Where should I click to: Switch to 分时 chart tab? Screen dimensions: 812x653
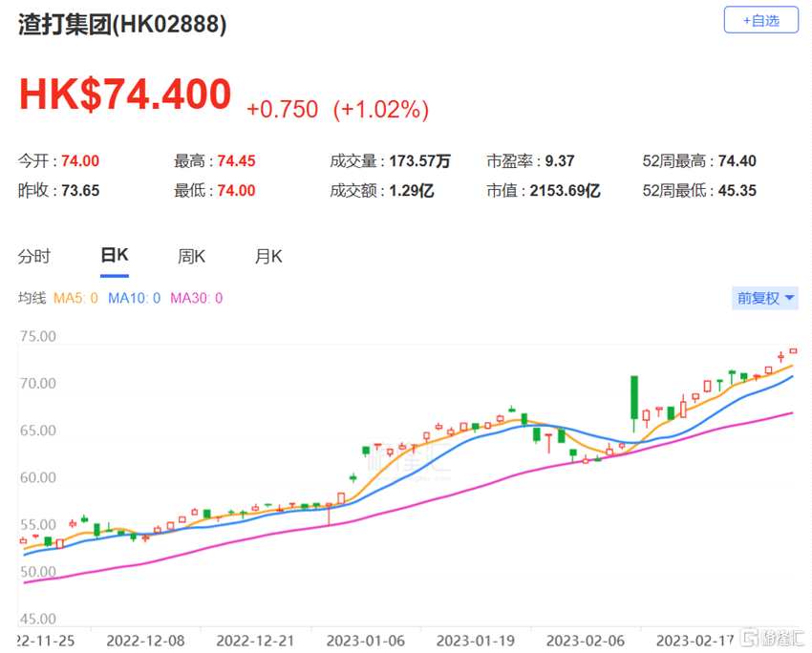34,256
